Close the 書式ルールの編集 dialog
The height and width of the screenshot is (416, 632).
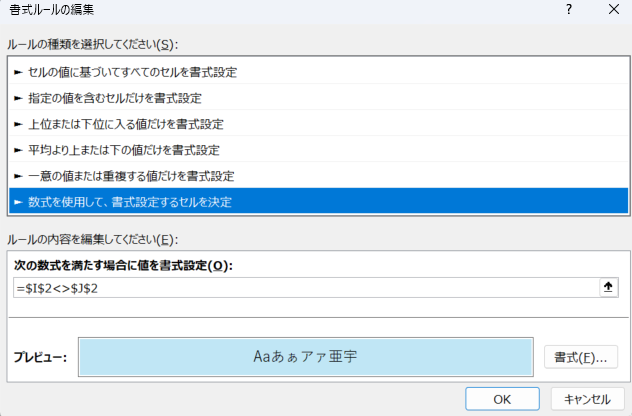612,12
